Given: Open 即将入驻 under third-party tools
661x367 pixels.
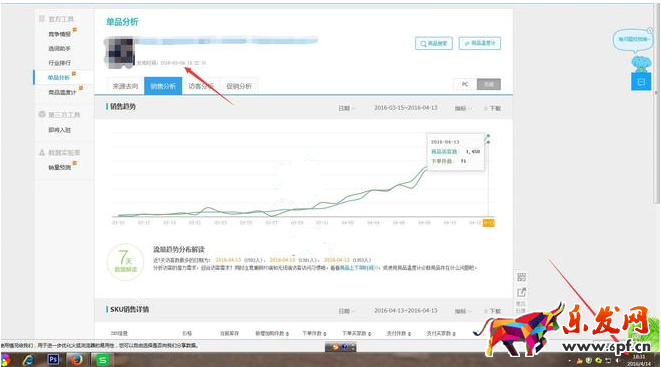Looking at the screenshot, I should 59,130.
